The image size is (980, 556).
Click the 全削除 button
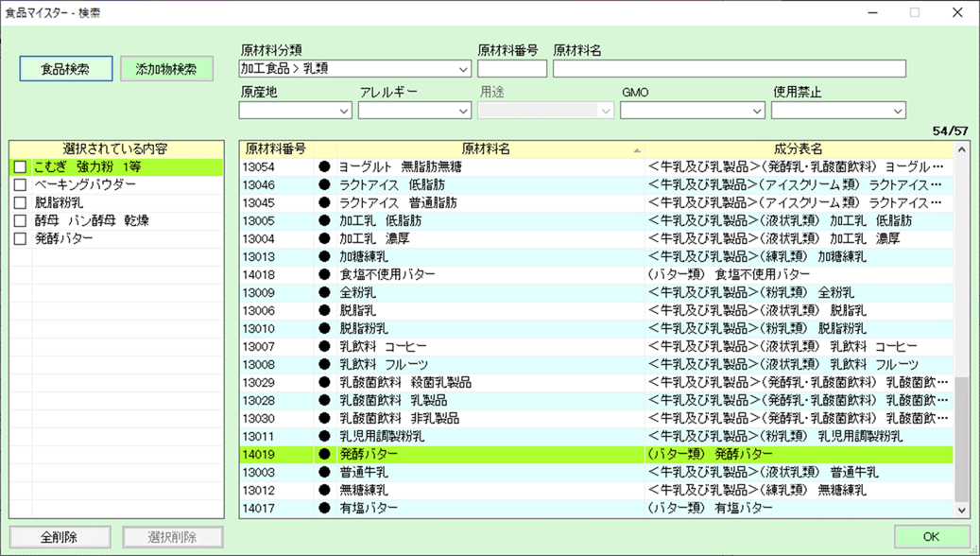tap(60, 536)
